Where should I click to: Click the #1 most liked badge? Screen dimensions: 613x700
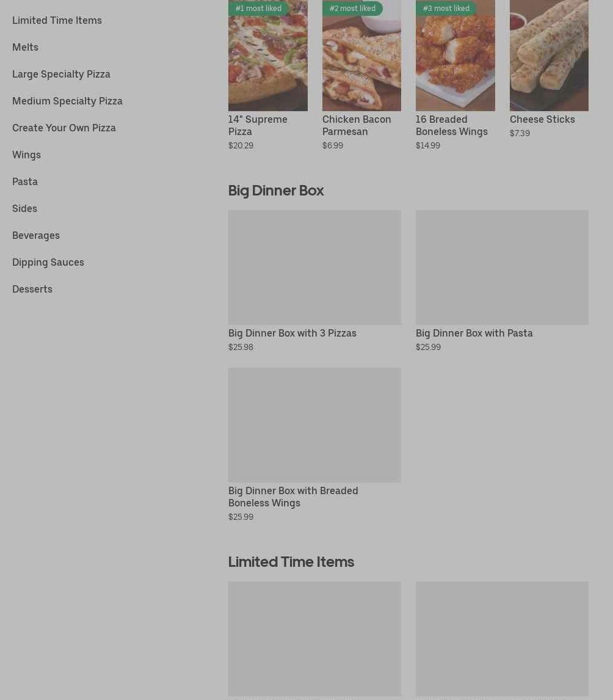coord(258,8)
